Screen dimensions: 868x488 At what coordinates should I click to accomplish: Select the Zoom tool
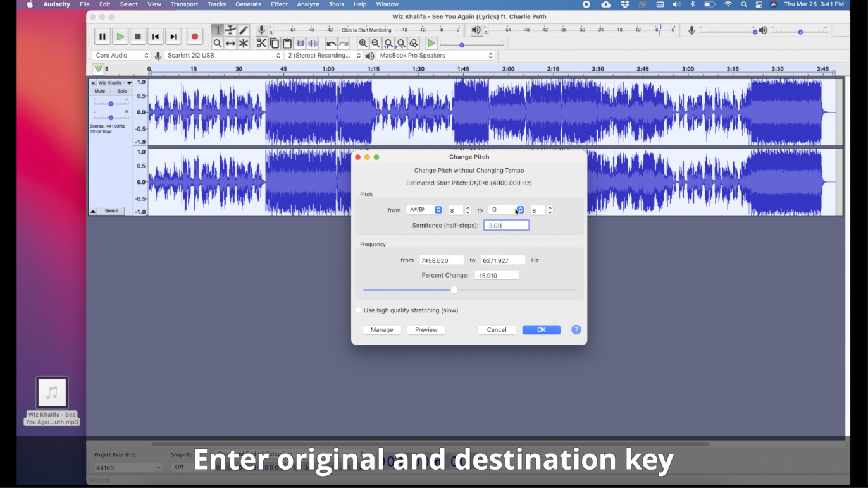coord(218,43)
